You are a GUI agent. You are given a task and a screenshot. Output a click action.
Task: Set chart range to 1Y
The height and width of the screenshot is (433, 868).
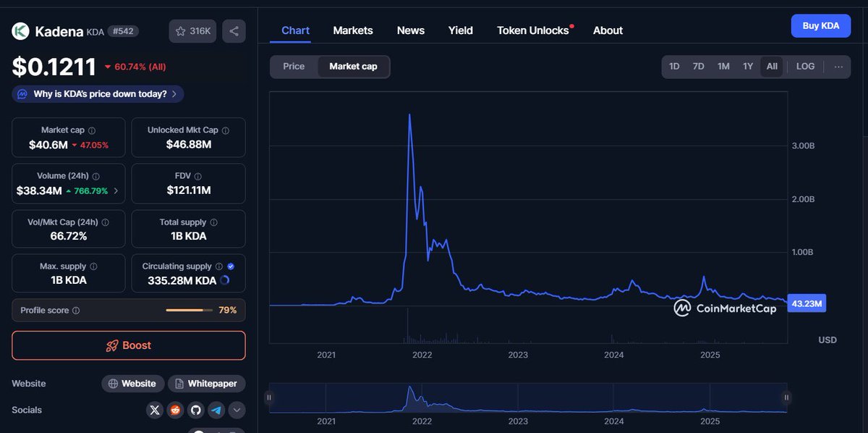click(x=748, y=67)
